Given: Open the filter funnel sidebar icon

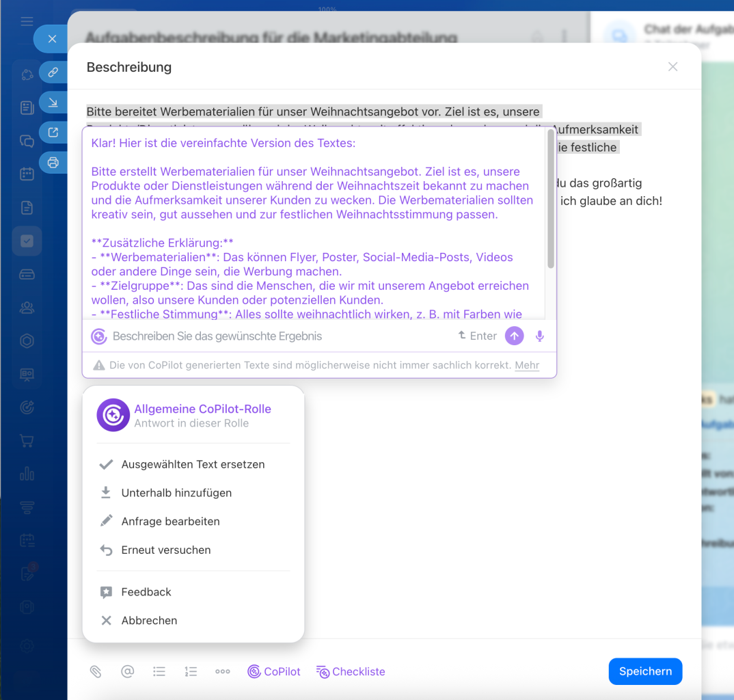Looking at the screenshot, I should pyautogui.click(x=27, y=507).
